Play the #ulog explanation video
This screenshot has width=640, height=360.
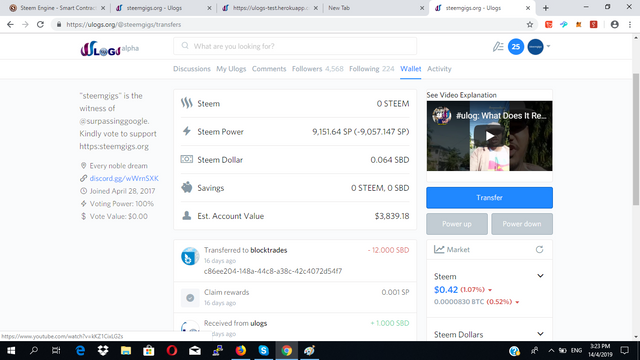(489, 136)
